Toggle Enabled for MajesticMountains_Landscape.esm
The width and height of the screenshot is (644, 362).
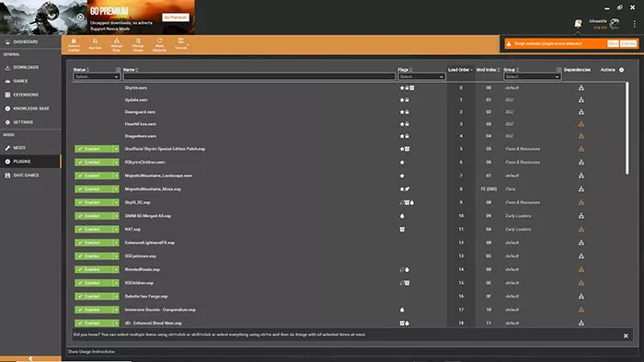point(94,175)
